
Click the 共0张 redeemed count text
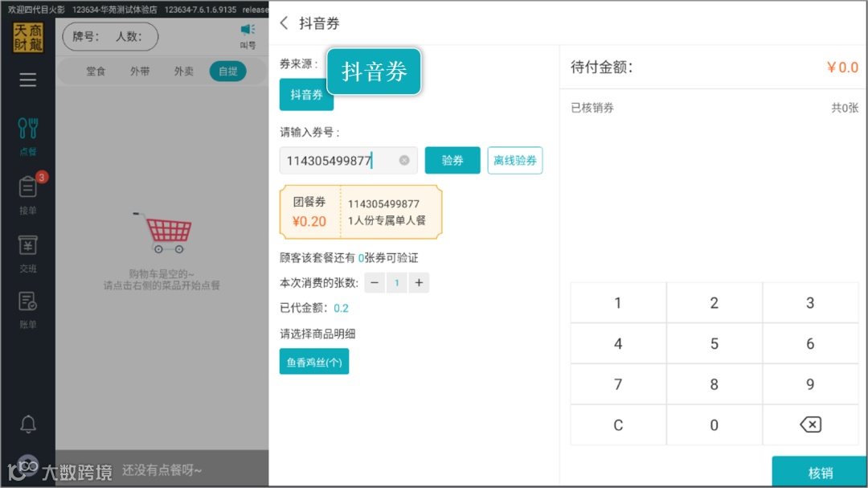pyautogui.click(x=845, y=108)
